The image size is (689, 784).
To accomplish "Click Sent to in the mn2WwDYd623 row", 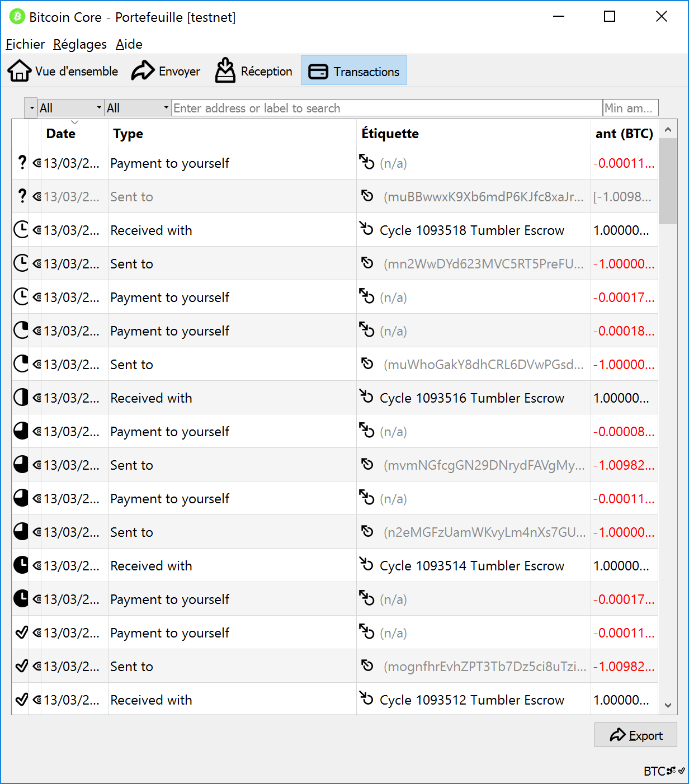I will (x=131, y=264).
